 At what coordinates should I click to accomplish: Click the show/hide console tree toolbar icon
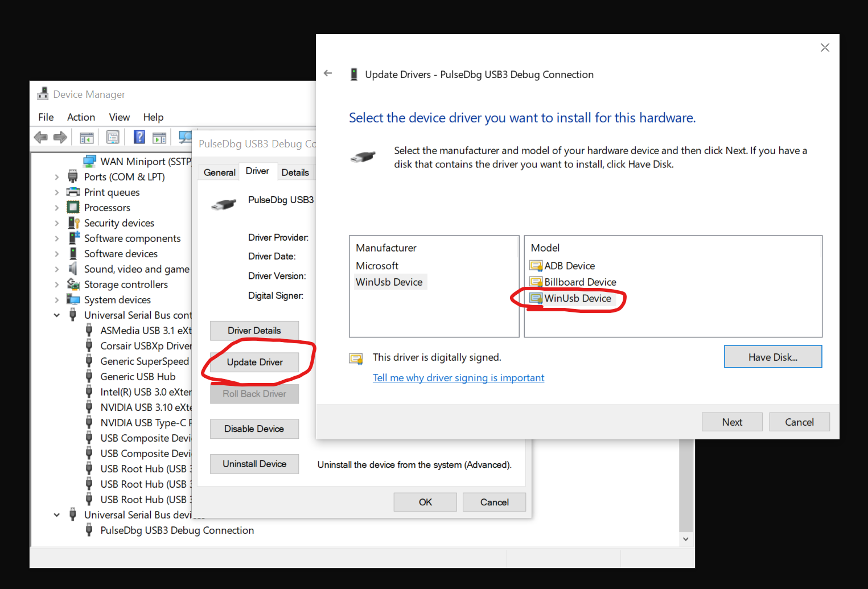[87, 137]
